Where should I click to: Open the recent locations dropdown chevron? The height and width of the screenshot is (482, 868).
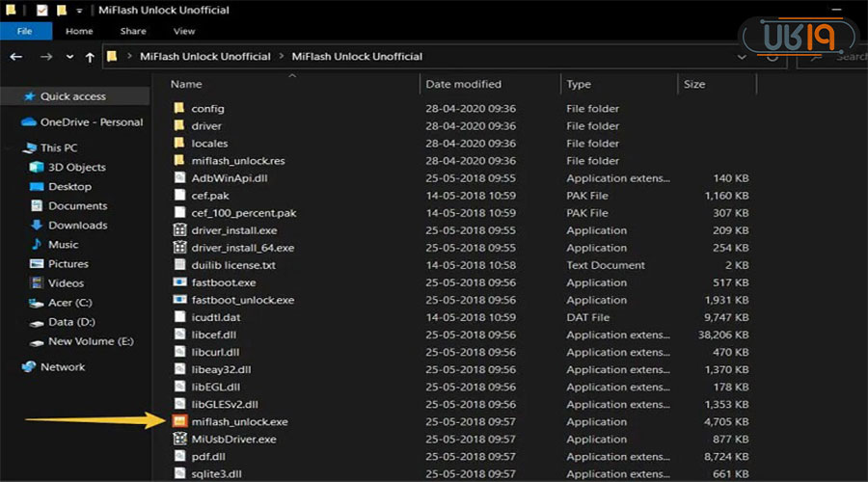point(70,57)
